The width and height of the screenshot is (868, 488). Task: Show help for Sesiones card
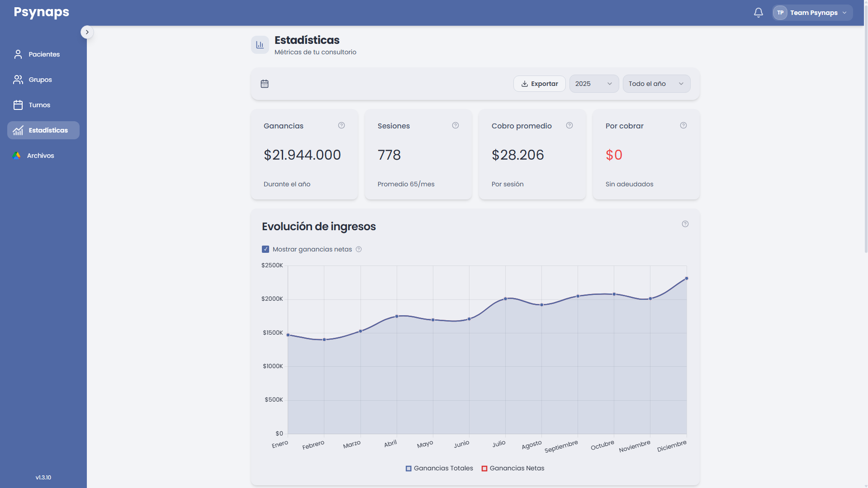455,125
